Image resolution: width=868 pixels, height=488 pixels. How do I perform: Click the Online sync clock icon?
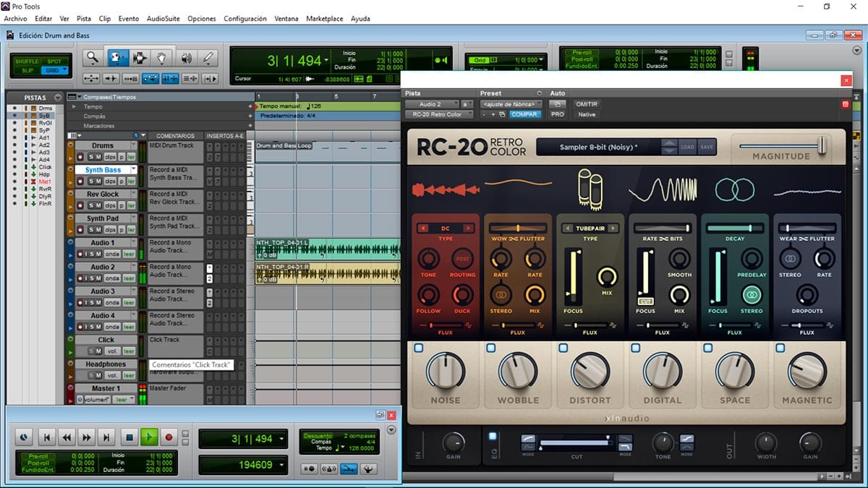pos(23,437)
